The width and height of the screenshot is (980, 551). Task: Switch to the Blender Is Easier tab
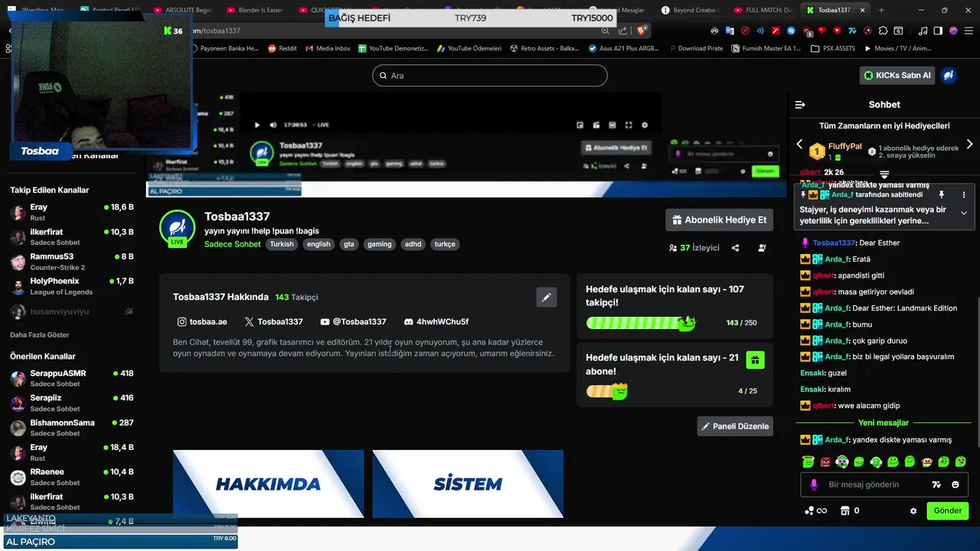(x=255, y=10)
